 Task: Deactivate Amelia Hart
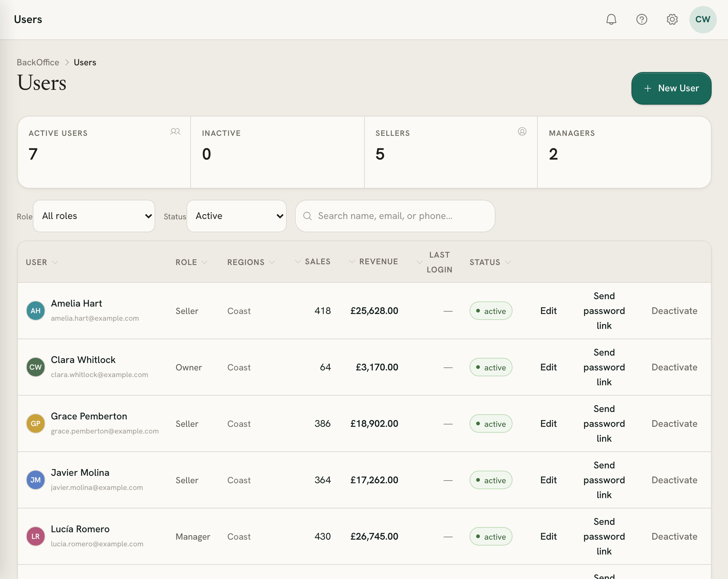[674, 311]
